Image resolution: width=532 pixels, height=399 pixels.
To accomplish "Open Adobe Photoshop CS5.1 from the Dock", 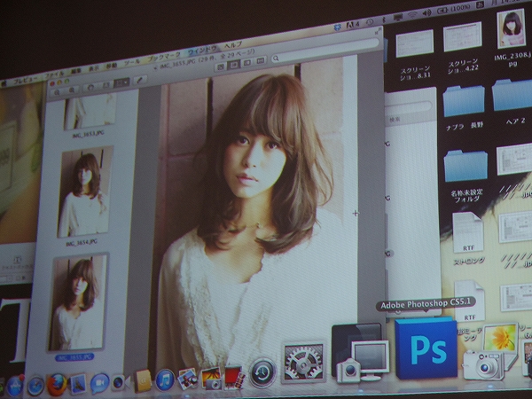I will (426, 348).
